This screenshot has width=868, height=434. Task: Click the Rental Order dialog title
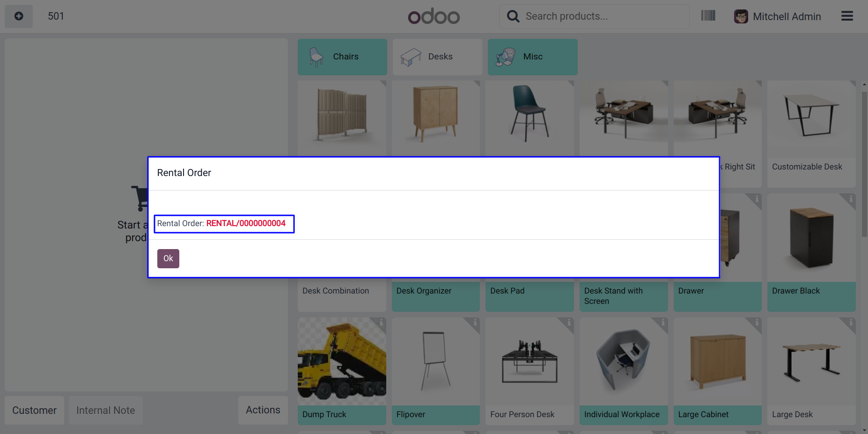point(184,173)
